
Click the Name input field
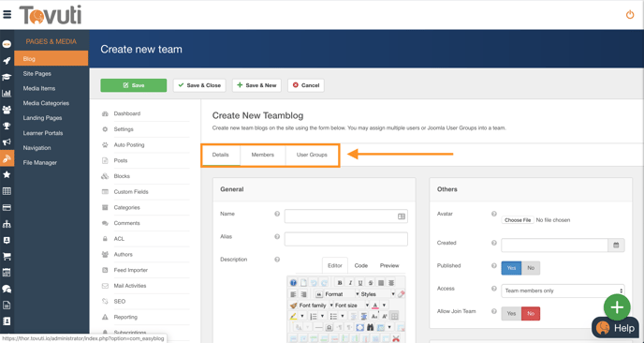tap(345, 216)
